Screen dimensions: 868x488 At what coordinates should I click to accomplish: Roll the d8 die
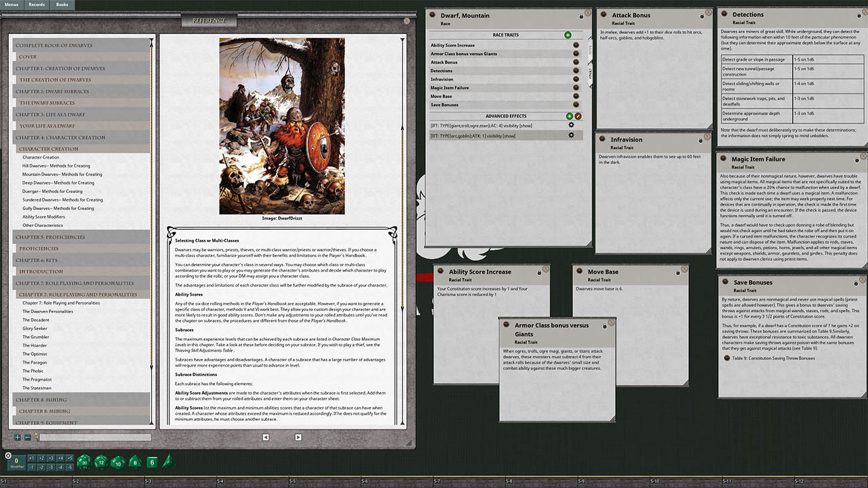134,462
